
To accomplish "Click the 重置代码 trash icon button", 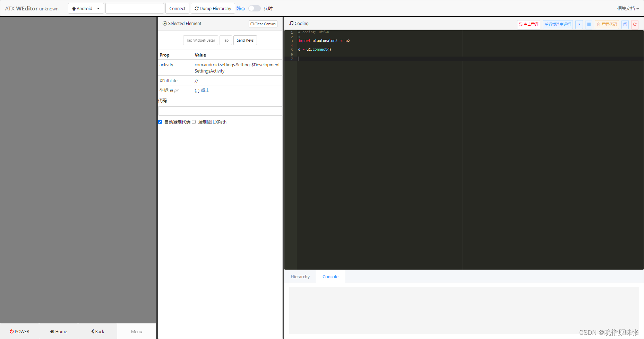I will coord(607,24).
